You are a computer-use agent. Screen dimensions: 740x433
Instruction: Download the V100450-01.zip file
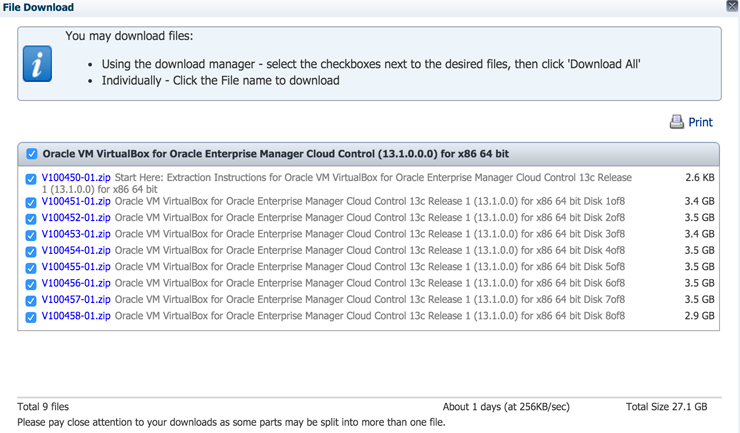76,178
